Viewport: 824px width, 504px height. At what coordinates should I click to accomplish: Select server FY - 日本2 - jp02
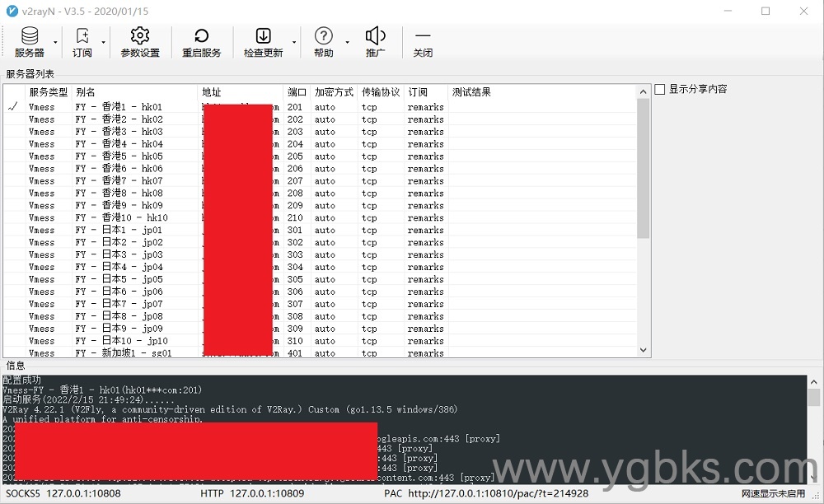point(320,242)
